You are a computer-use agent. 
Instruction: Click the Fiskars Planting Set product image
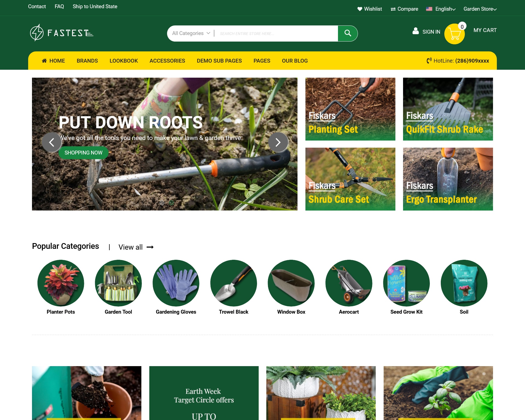point(350,109)
